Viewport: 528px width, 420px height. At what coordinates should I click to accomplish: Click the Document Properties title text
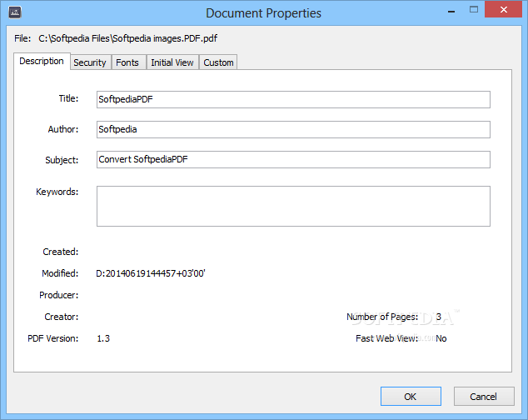pyautogui.click(x=263, y=13)
